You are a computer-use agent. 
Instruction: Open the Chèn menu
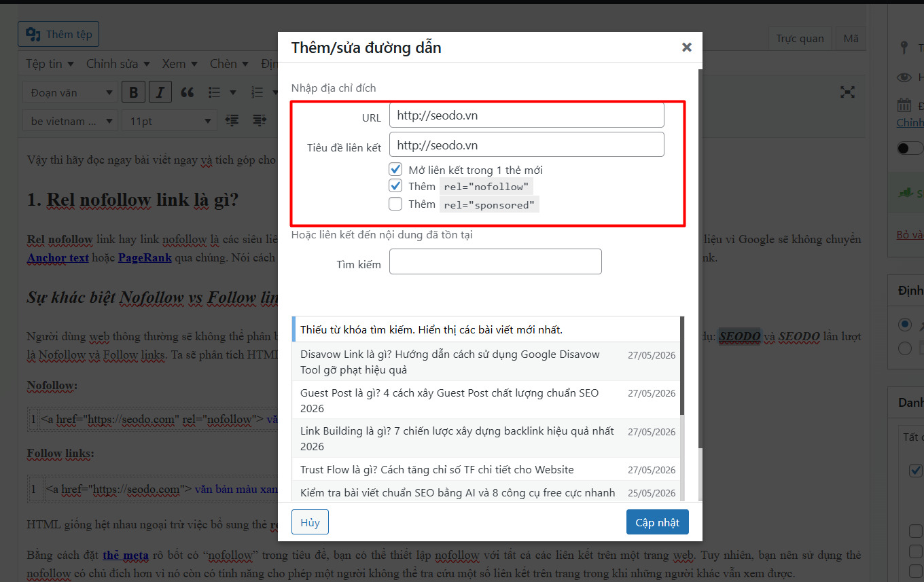[229, 64]
